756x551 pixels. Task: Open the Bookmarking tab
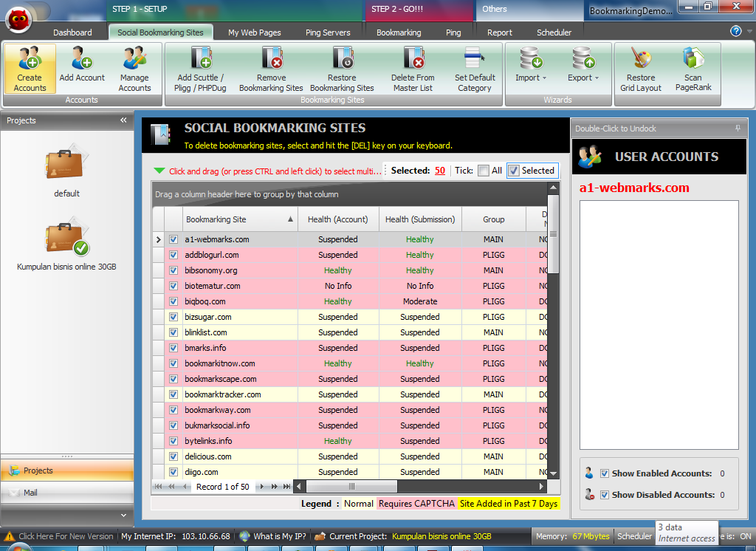click(399, 32)
